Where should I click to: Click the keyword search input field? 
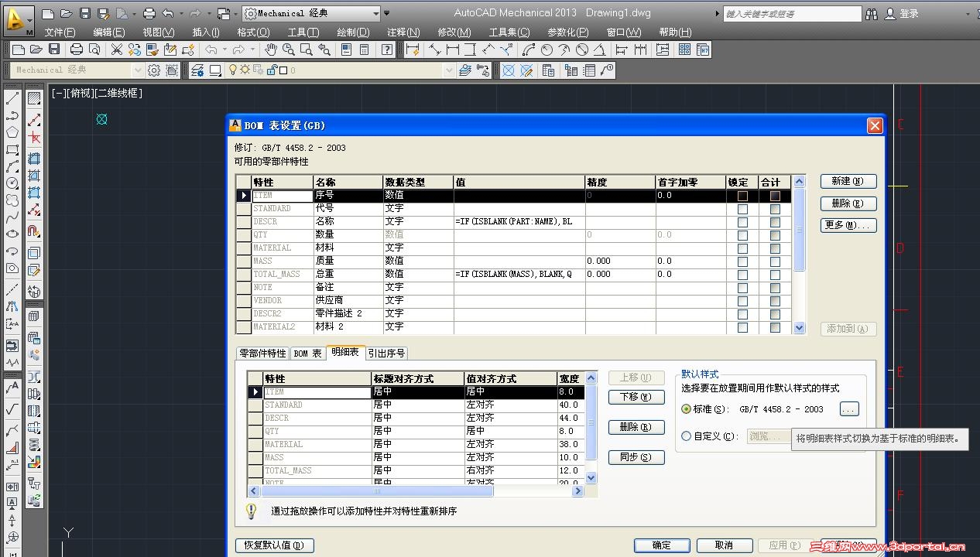792,14
